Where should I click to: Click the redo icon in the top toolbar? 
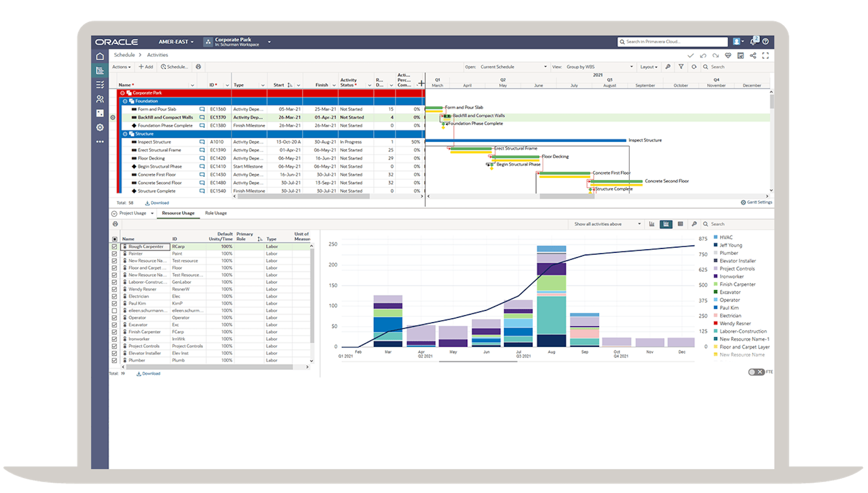point(715,56)
